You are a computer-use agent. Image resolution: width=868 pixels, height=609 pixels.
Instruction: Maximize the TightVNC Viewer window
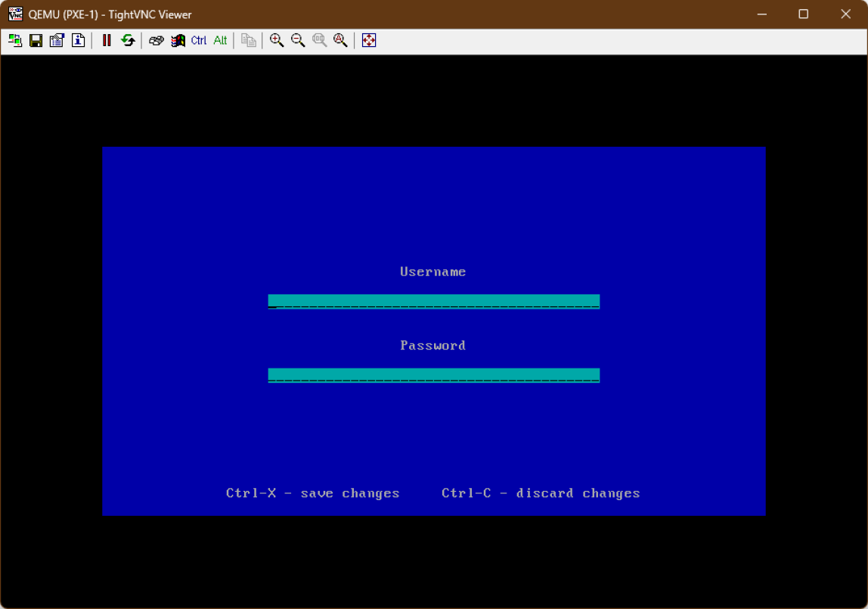[x=804, y=14]
